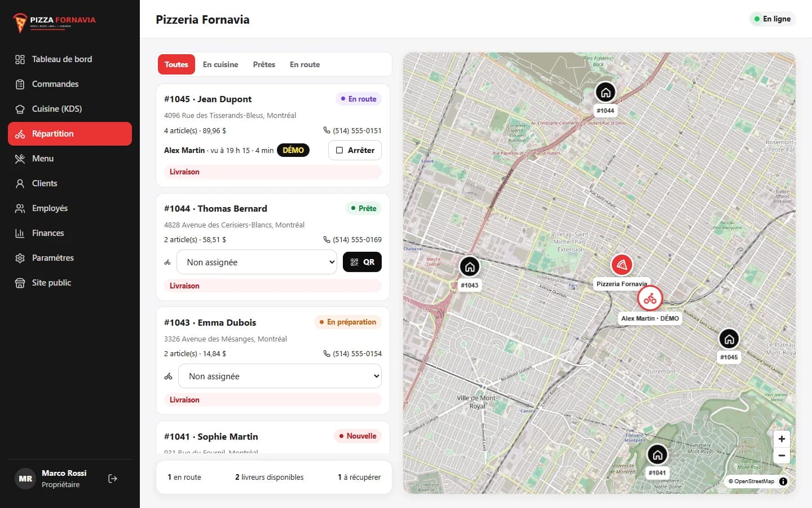Call Jean Dupont at (514) 555-0151
The width and height of the screenshot is (812, 508).
click(352, 130)
